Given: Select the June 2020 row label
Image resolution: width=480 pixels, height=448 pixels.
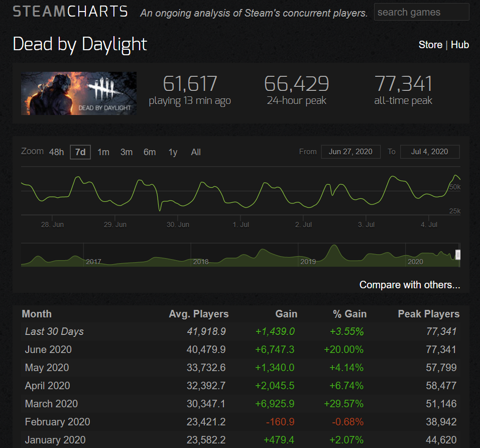Looking at the screenshot, I should (48, 350).
